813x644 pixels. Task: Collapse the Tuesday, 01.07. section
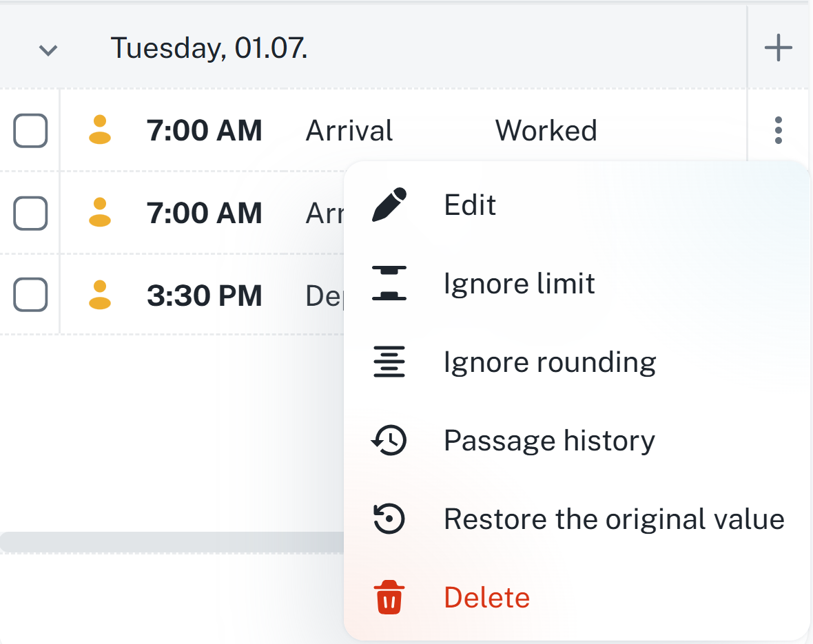click(x=48, y=50)
